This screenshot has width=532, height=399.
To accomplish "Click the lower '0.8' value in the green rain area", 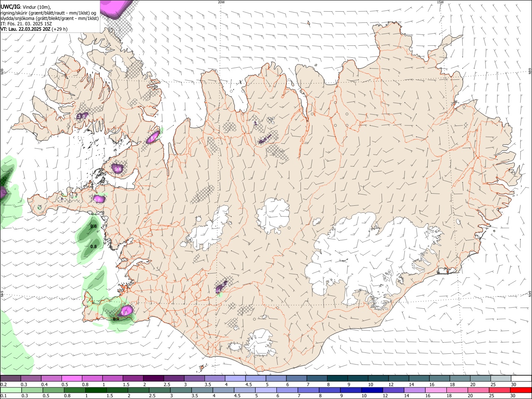I will [94, 246].
